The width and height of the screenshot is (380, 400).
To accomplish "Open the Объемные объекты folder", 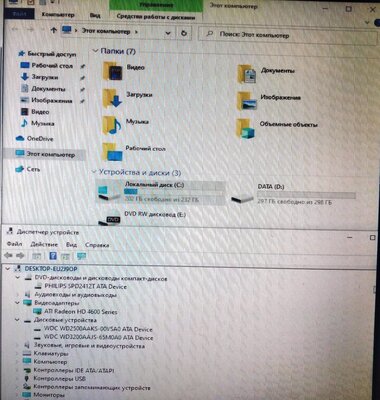I will (x=245, y=128).
